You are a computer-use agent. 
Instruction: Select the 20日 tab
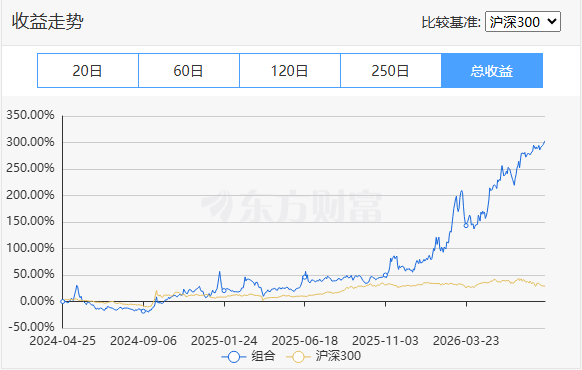[88, 71]
